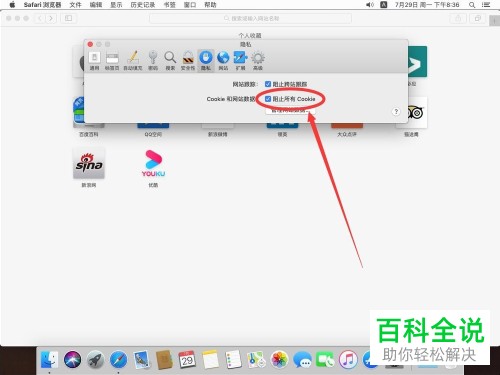The image size is (500, 375).
Task: Click the Safari share button
Action: pyautogui.click(x=459, y=18)
